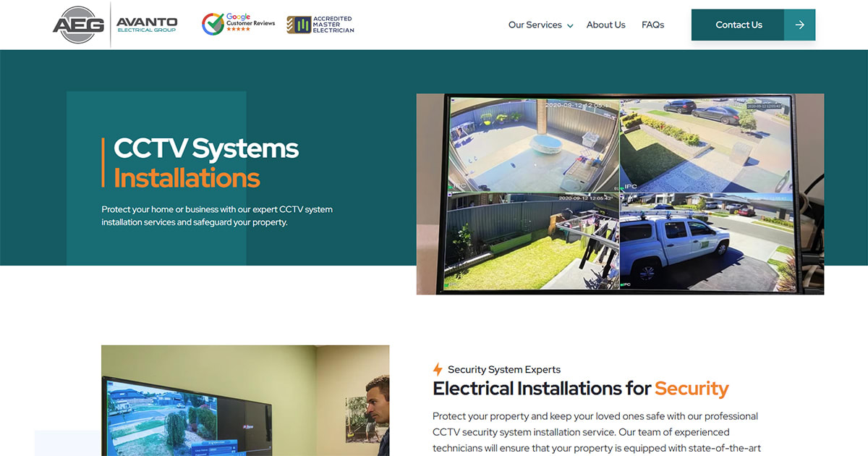868x456 pixels.
Task: Click the Security System Experts label
Action: point(503,369)
